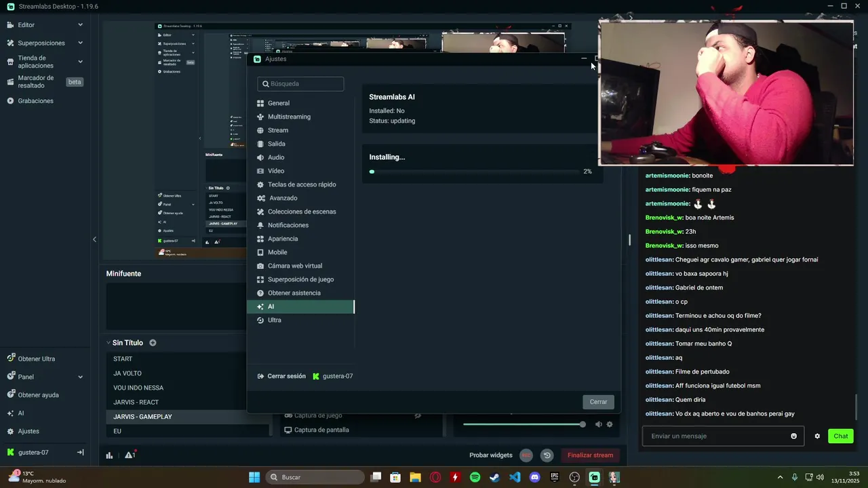Click the logout arrow beside gustera-07
868x488 pixels.
[x=80, y=452]
